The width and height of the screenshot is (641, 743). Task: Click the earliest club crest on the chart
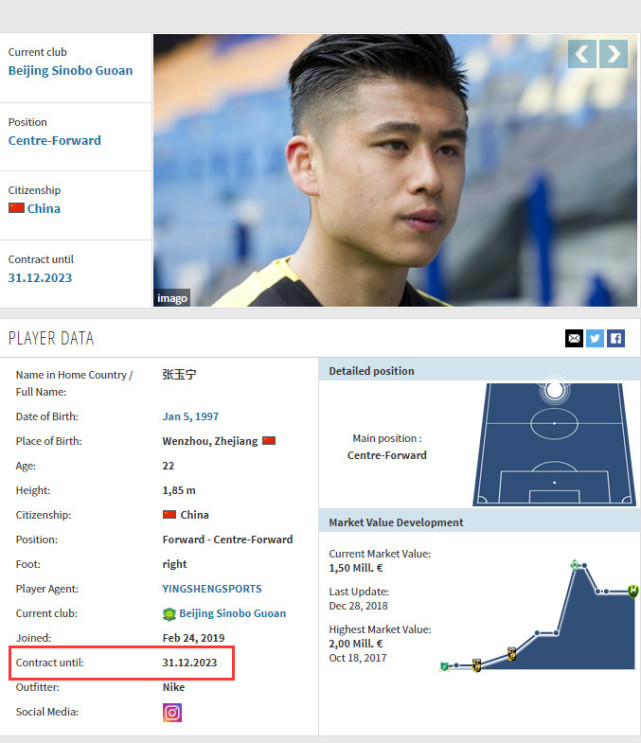(x=444, y=666)
